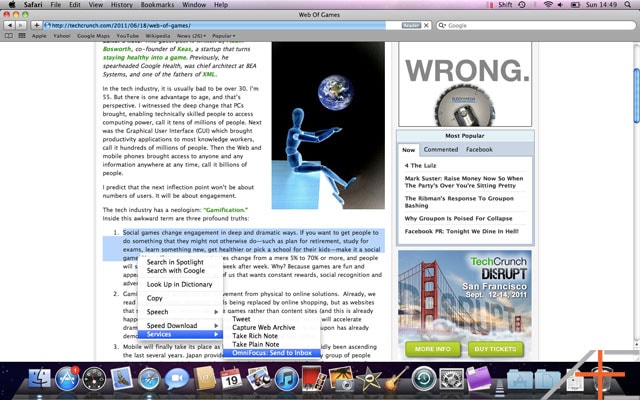Viewport: 640px width, 400px height.
Task: Open Image Capture camera dock icon
Action: click(341, 378)
